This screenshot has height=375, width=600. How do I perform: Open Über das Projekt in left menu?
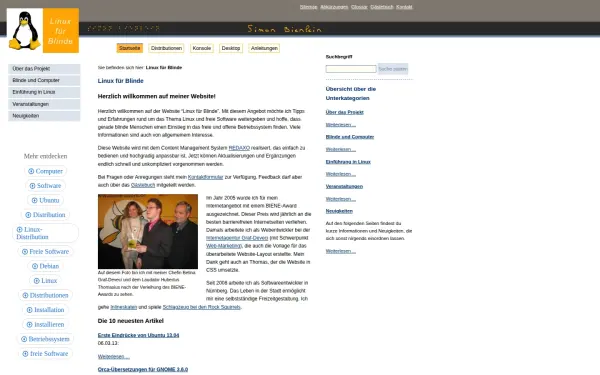click(44, 69)
